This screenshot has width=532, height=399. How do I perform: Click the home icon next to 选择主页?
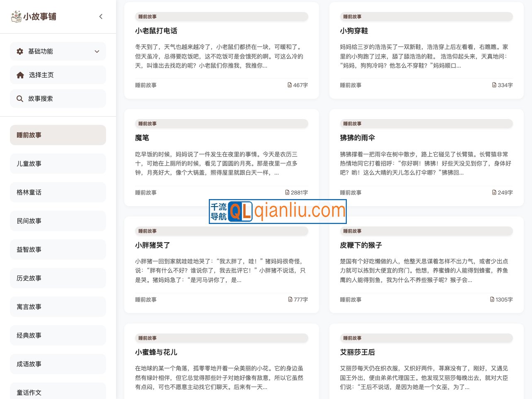19,75
